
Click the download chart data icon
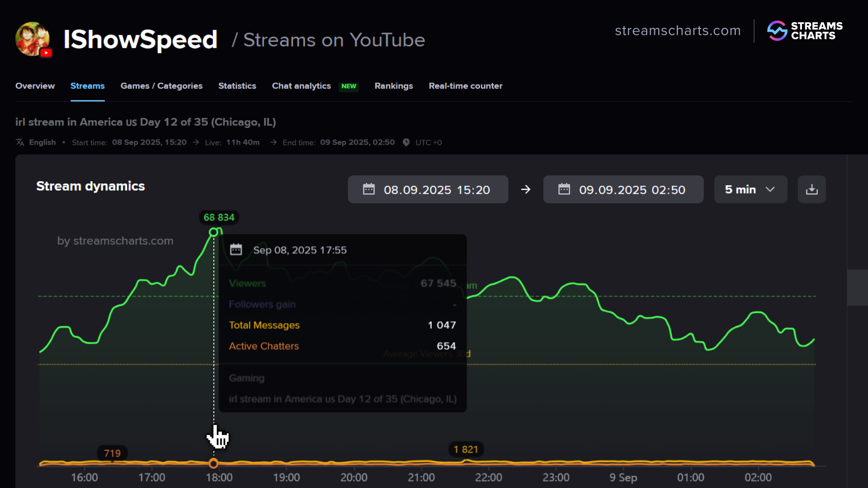[x=811, y=189]
